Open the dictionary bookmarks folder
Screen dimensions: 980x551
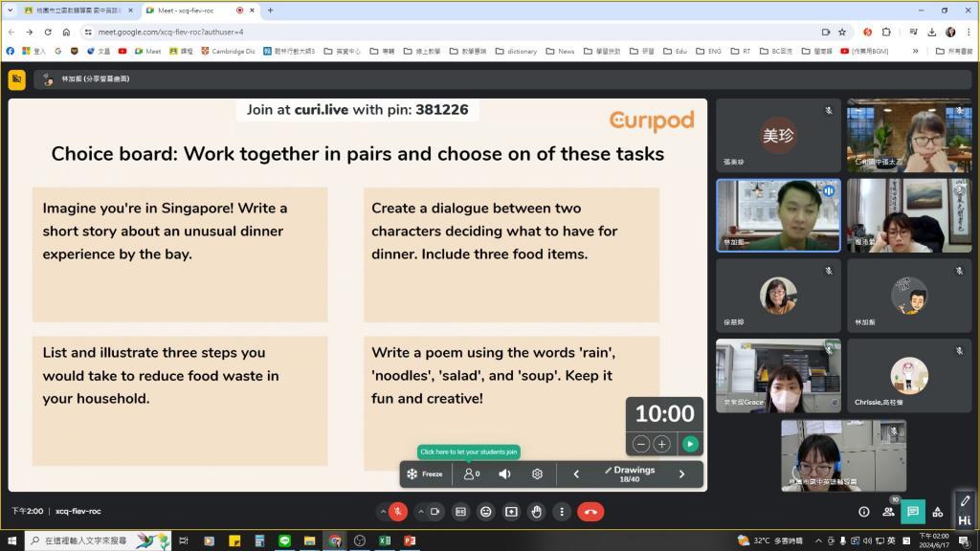[x=516, y=51]
